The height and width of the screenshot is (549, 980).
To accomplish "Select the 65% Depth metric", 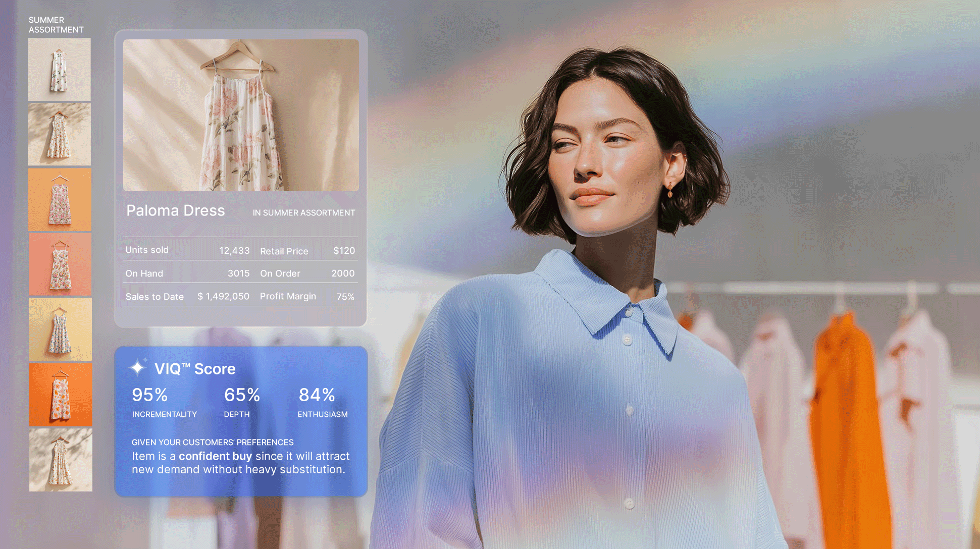I will pos(242,396).
